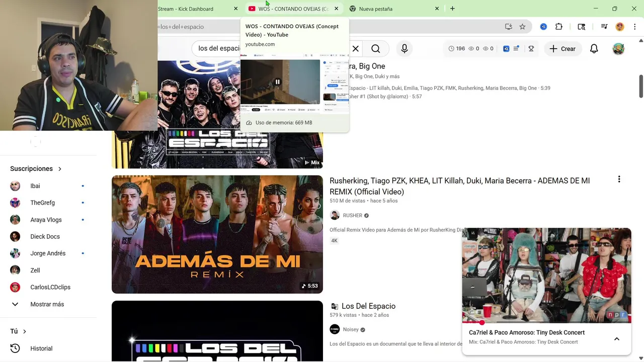Bookmark this page with the star icon

coord(522,27)
